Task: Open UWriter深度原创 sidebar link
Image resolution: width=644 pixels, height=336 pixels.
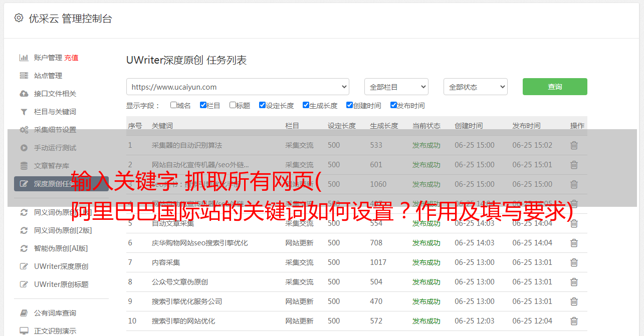Action: (x=61, y=266)
